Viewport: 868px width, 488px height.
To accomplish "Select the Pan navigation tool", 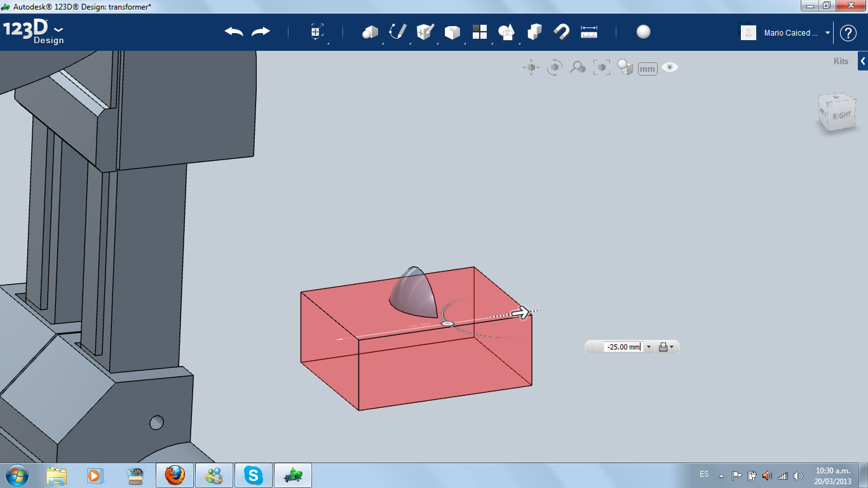I will (x=531, y=67).
